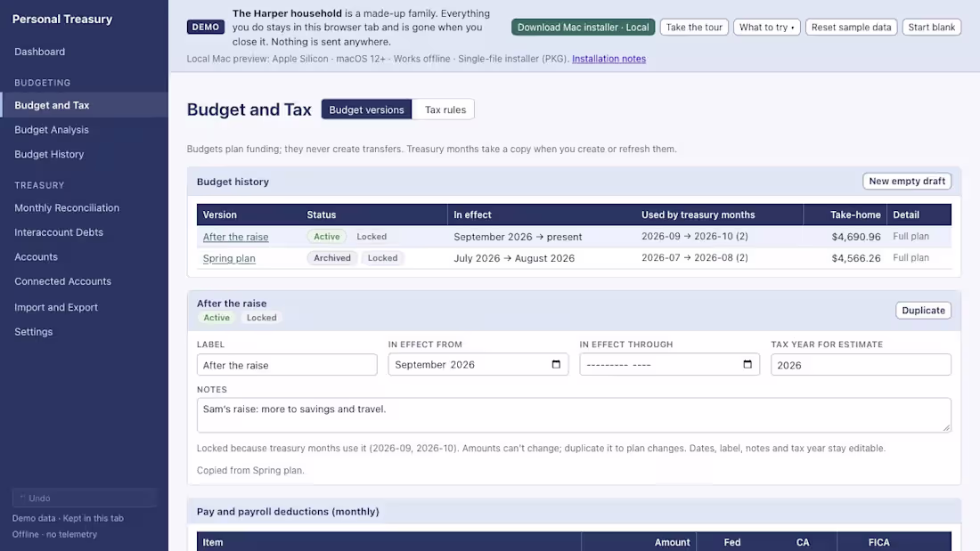Click the Personal Treasury title
980x551 pixels.
pos(62,20)
